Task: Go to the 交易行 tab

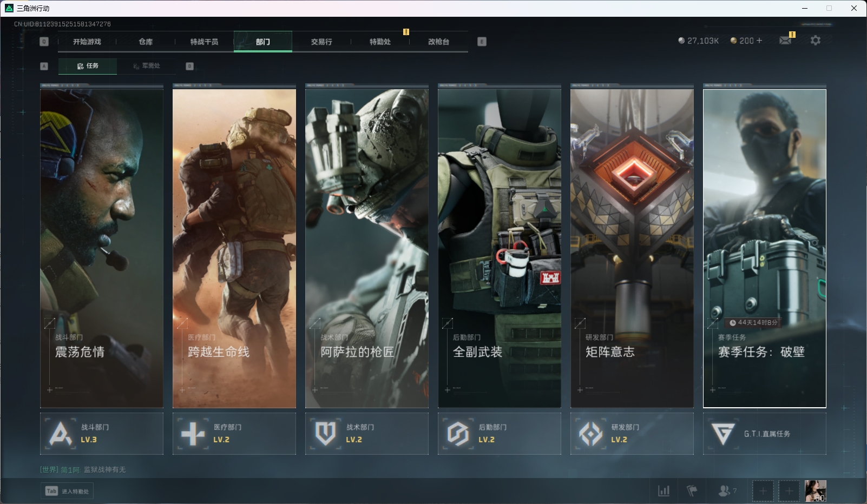Action: (x=321, y=42)
